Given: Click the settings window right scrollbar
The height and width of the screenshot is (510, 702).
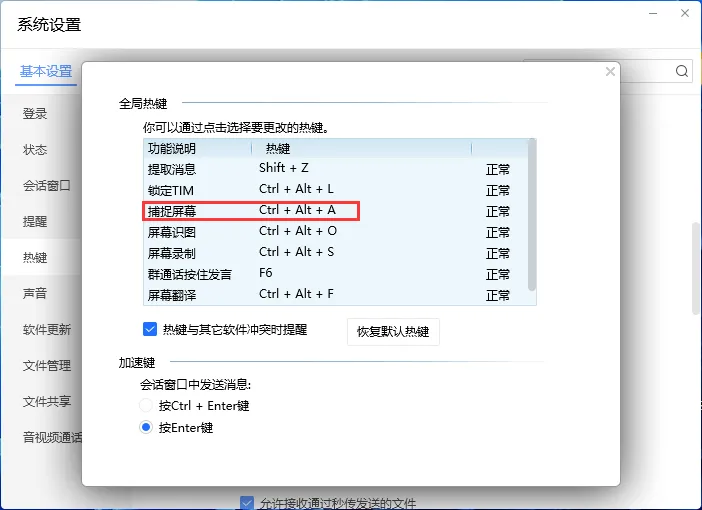Looking at the screenshot, I should tap(696, 268).
